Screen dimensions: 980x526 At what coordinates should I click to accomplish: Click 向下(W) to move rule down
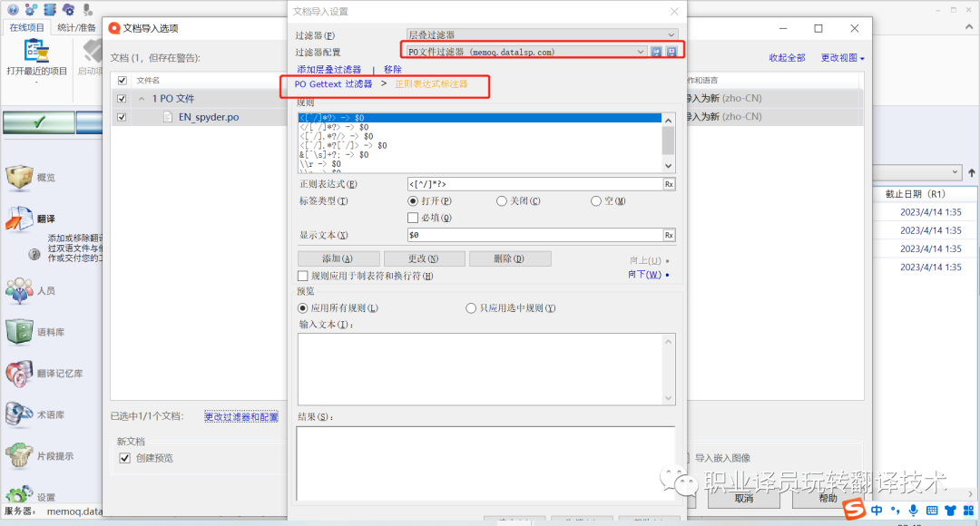(645, 274)
